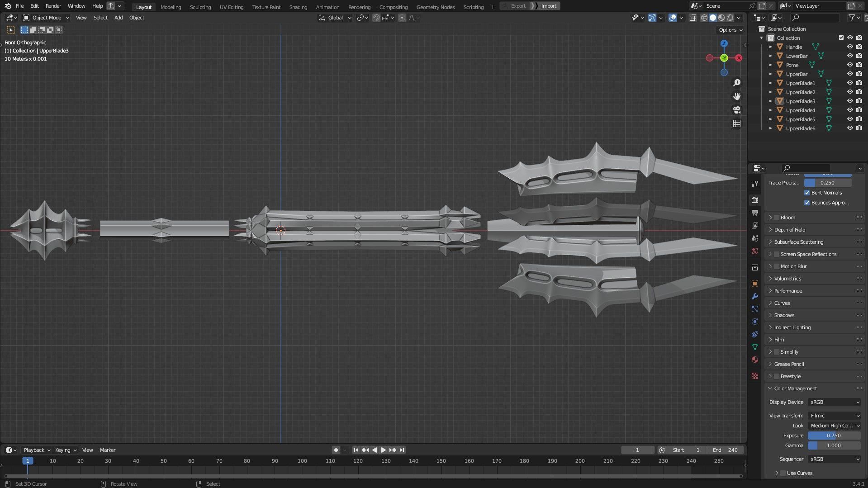This screenshot has width=868, height=488.
Task: Toggle auto keying record button
Action: coord(336,450)
